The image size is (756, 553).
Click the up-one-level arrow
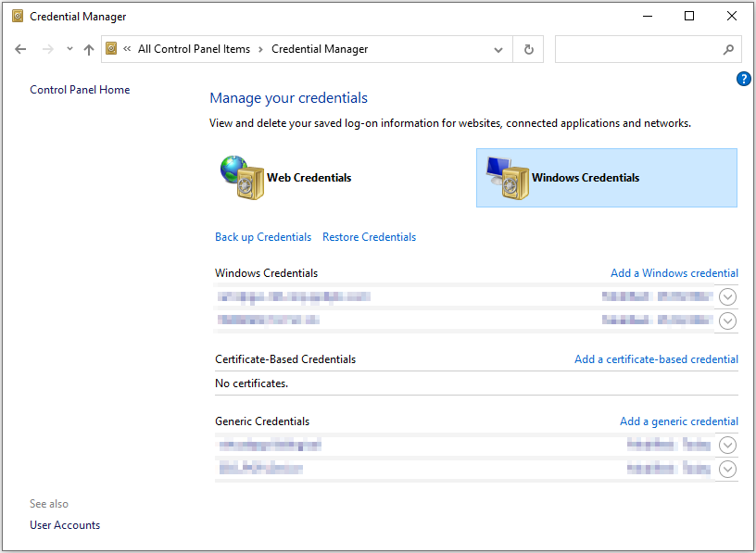tap(88, 48)
